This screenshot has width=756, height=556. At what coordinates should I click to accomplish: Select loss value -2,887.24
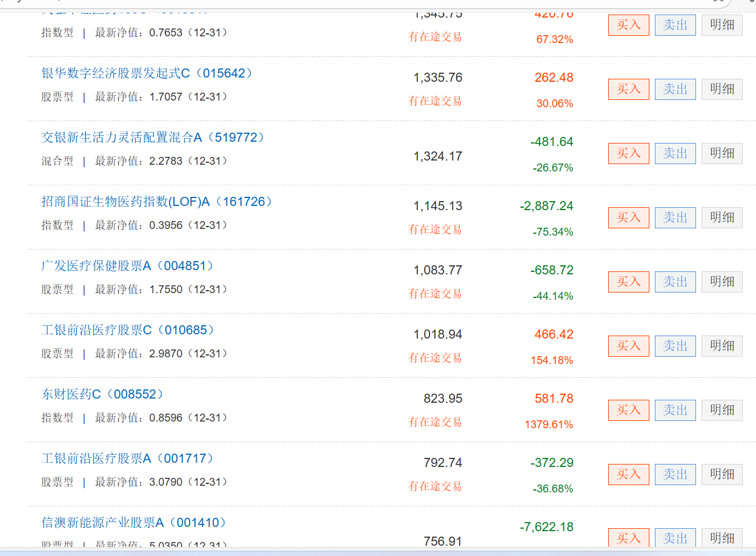tap(546, 206)
